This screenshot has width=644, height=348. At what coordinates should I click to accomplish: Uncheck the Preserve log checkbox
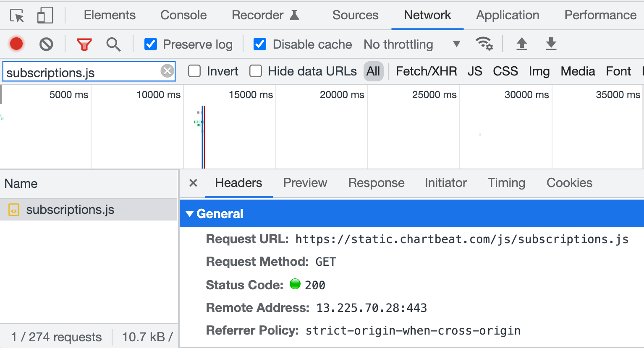click(x=151, y=44)
